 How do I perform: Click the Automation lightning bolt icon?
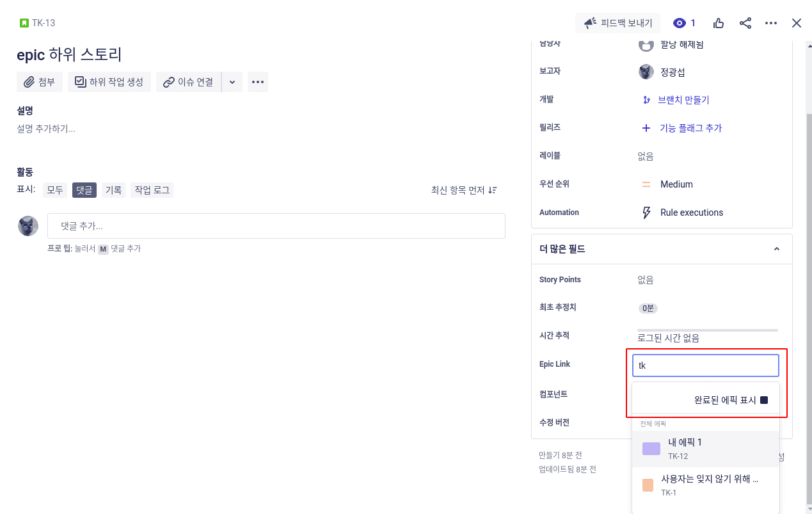646,213
